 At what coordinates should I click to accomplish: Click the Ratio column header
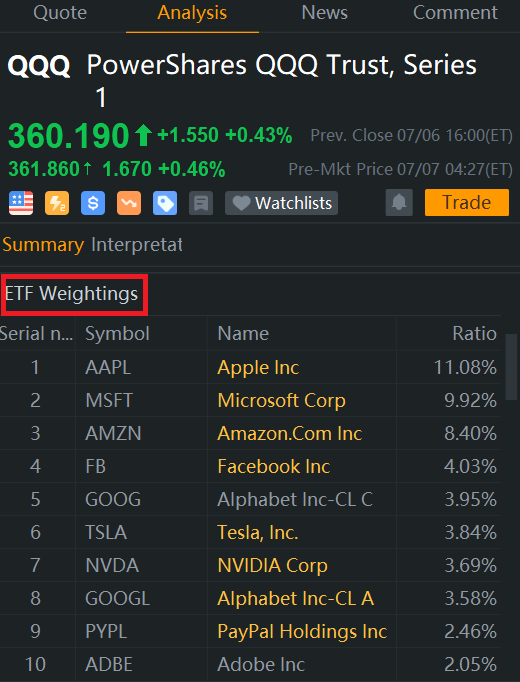tap(474, 334)
